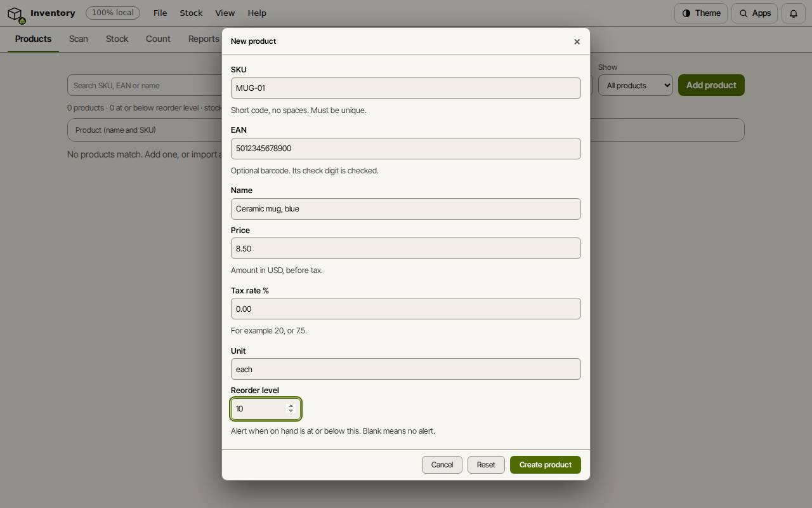Image resolution: width=812 pixels, height=508 pixels.
Task: Click the Add product button
Action: tap(711, 85)
